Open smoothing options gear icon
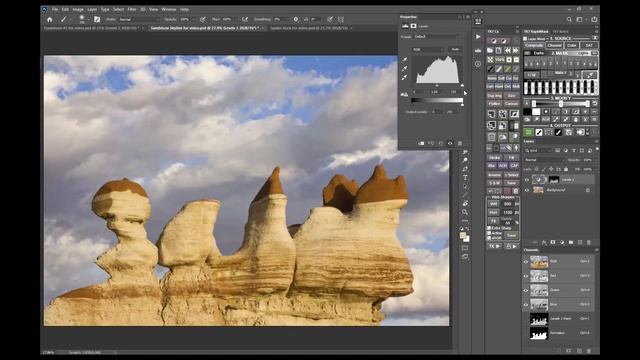Screen dimensions: 640x360 296,19
